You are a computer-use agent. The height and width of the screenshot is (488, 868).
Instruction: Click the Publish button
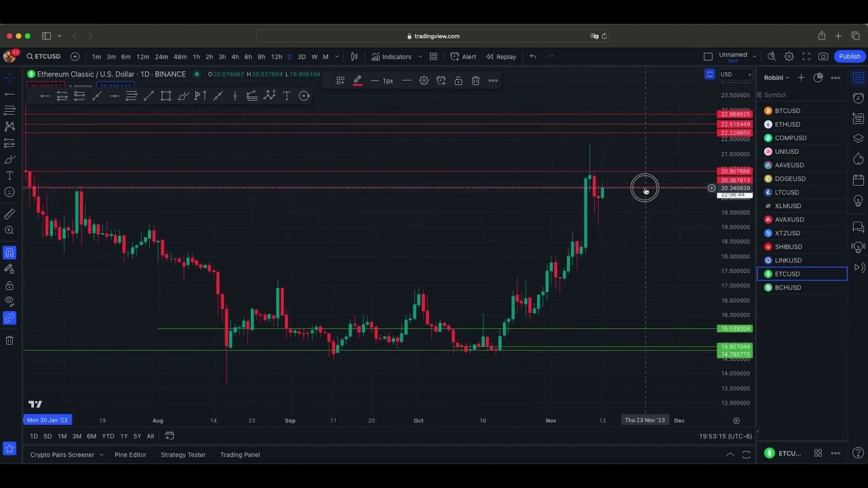850,56
